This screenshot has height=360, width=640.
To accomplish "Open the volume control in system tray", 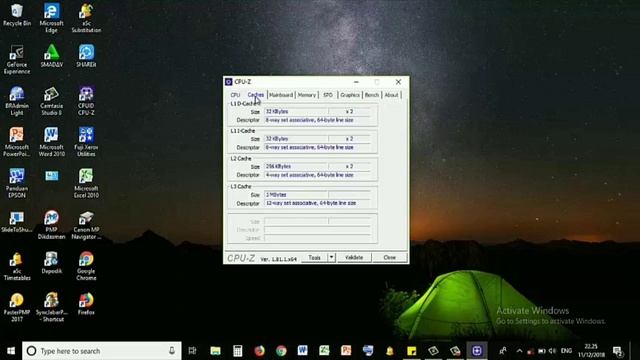I will (552, 351).
